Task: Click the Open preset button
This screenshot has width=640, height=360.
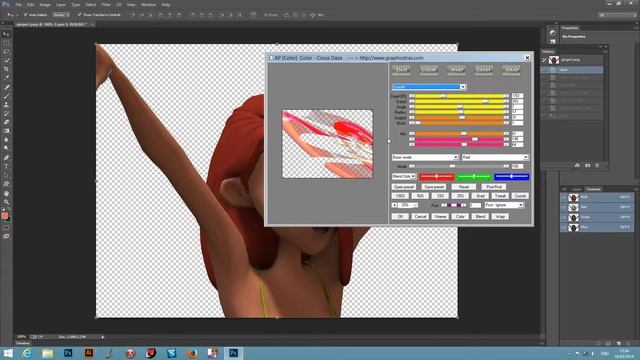Action: 404,187
